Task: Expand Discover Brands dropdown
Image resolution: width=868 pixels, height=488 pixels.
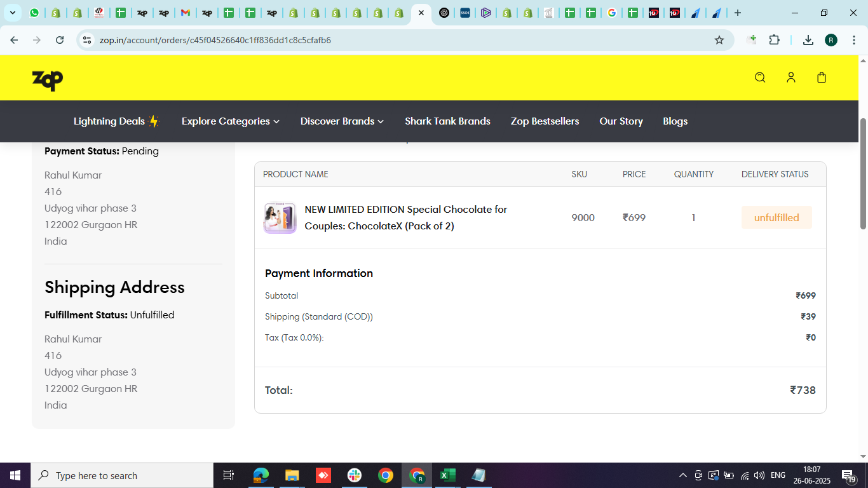Action: click(x=342, y=121)
